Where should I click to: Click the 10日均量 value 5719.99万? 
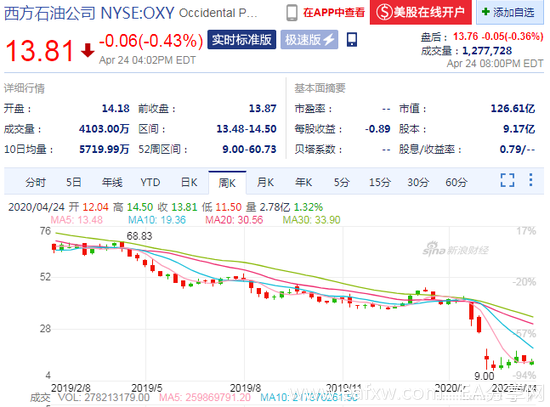click(104, 149)
